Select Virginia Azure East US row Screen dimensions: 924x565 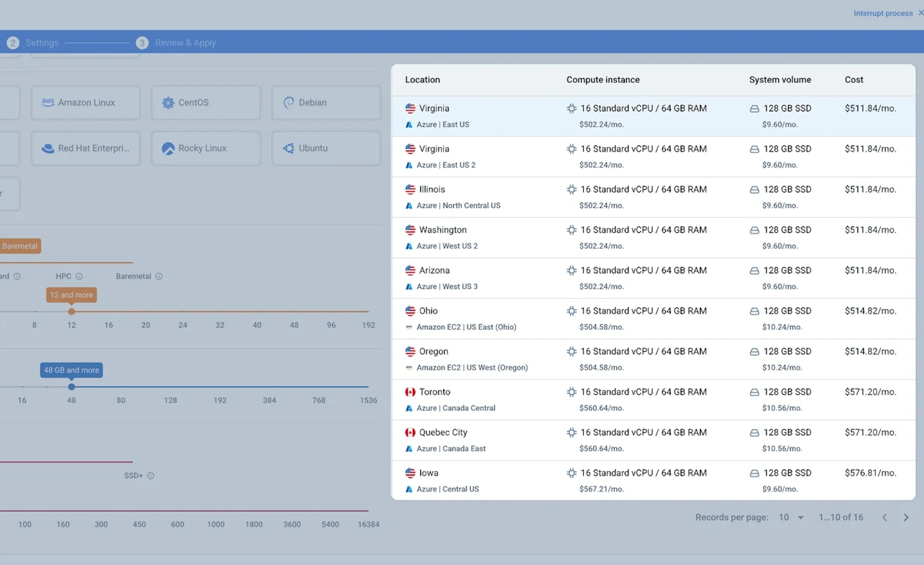(653, 116)
